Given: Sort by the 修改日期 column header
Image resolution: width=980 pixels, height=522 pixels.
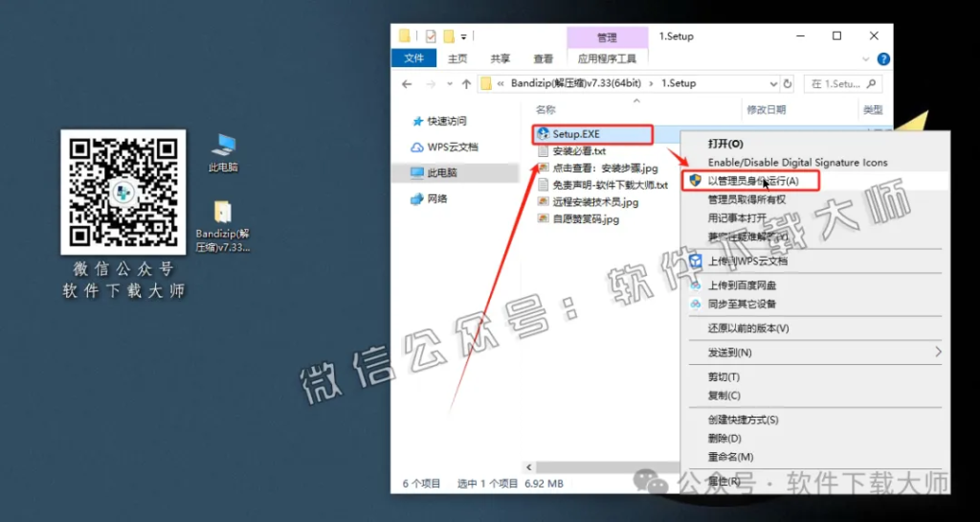Looking at the screenshot, I should (767, 110).
